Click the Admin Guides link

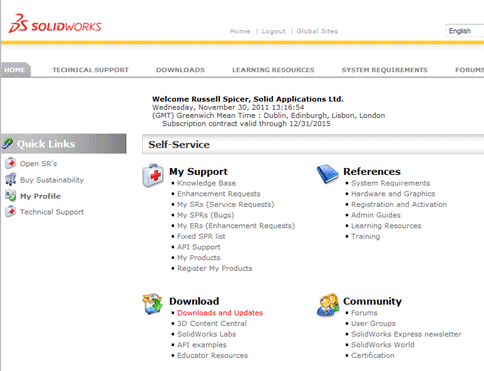tap(376, 215)
